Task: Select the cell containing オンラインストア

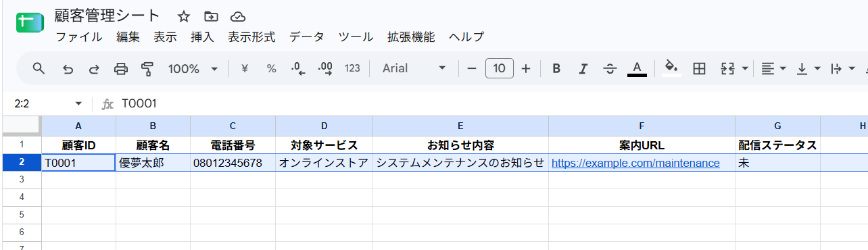Action: point(324,163)
